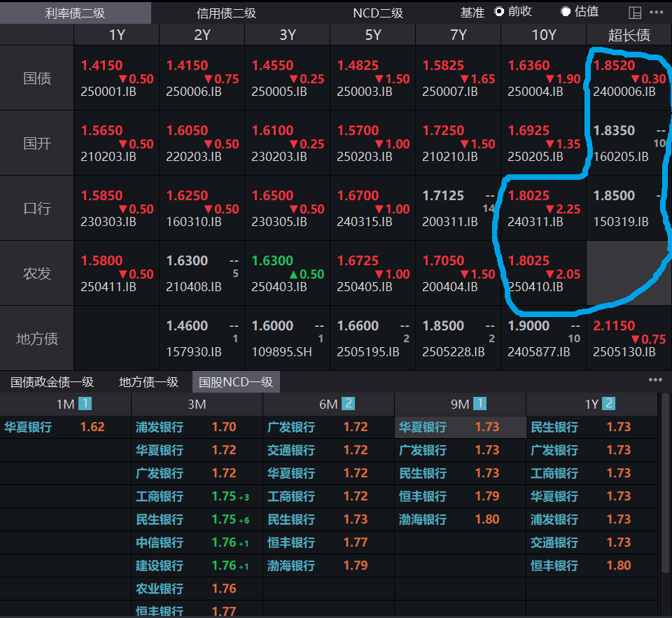Viewport: 672px width, 618px height.
Task: Click the count badge next to 6M
Action: (x=348, y=403)
